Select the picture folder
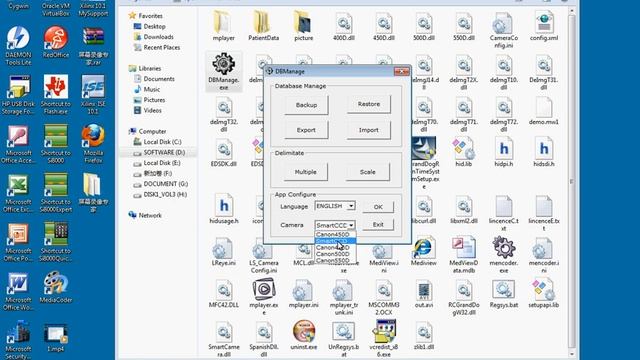 [x=304, y=26]
